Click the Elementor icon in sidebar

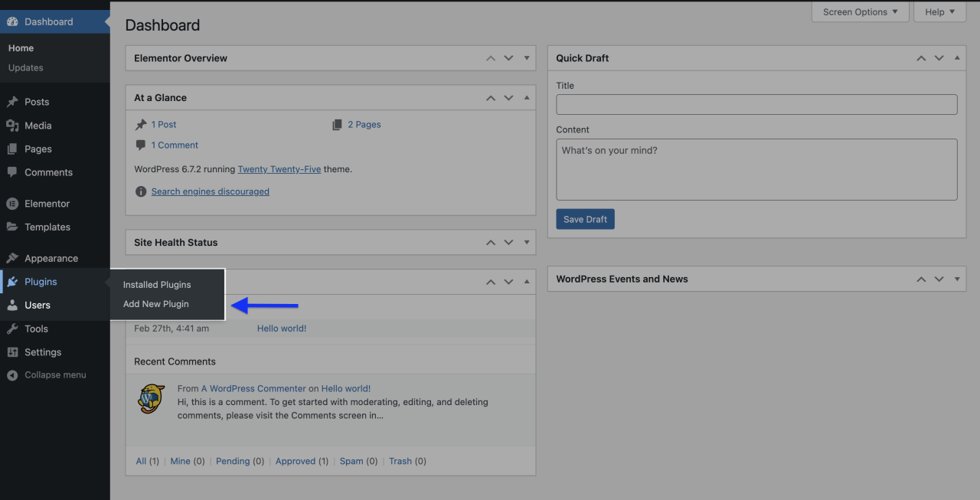point(12,204)
